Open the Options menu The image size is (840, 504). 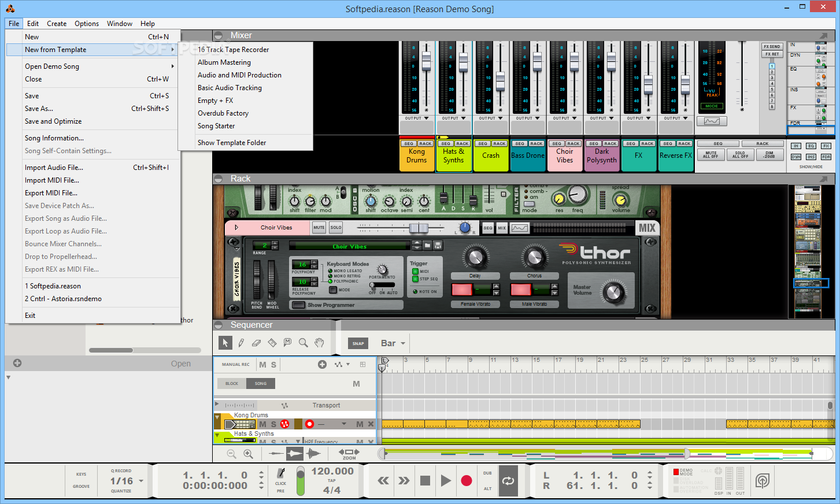click(x=87, y=24)
